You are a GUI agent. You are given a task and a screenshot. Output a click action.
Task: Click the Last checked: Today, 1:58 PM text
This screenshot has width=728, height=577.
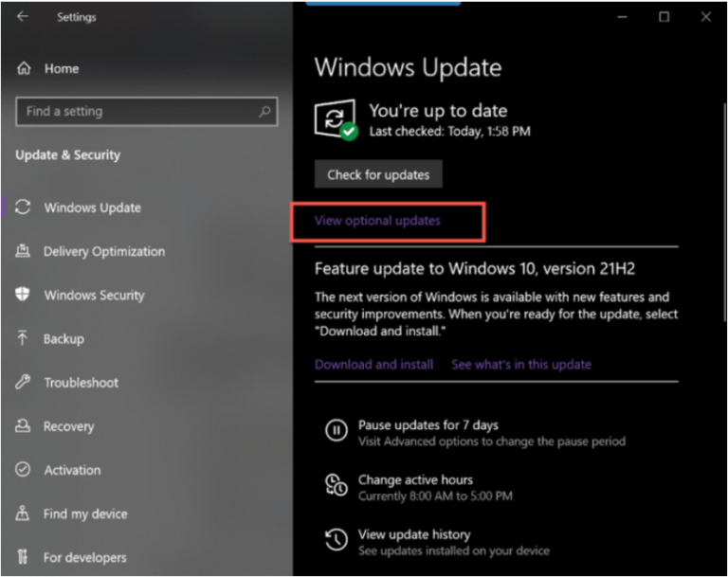pos(449,132)
